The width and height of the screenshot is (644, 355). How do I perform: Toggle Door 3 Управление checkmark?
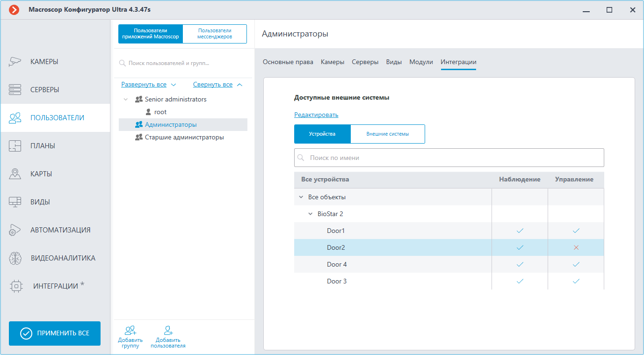576,282
